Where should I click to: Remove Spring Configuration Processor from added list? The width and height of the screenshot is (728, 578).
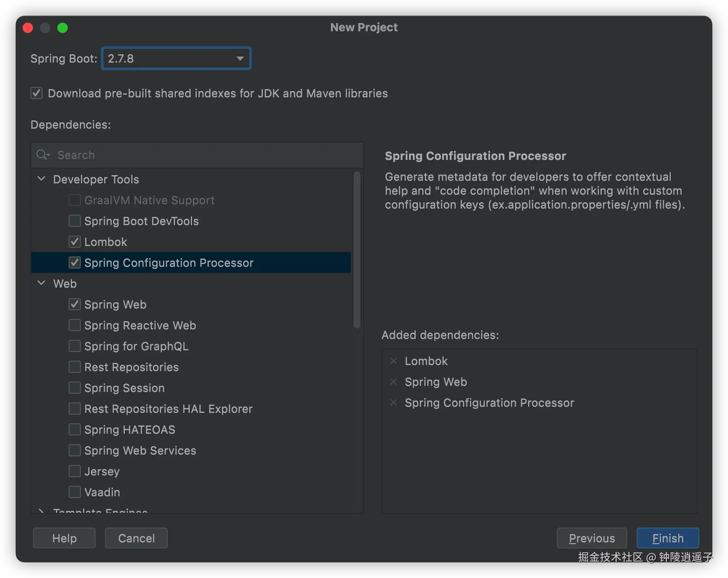pos(394,403)
